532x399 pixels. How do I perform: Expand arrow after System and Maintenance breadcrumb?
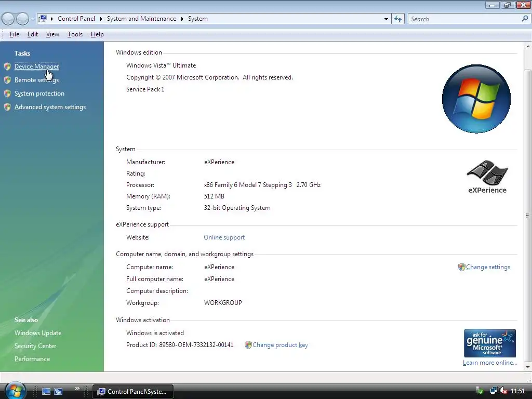pyautogui.click(x=182, y=19)
